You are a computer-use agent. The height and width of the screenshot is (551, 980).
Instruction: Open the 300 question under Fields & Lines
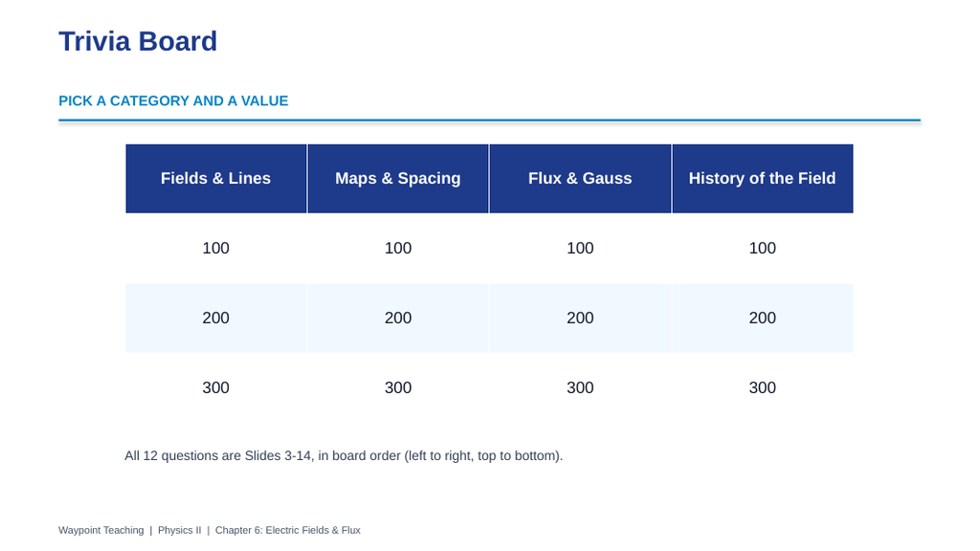click(x=215, y=388)
